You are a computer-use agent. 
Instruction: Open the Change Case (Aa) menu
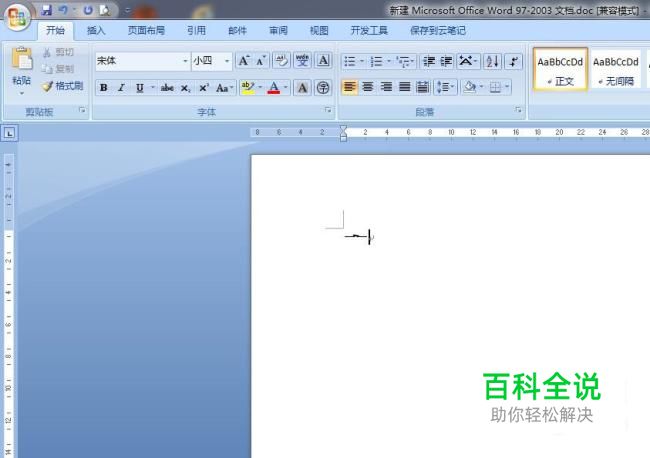coord(224,88)
